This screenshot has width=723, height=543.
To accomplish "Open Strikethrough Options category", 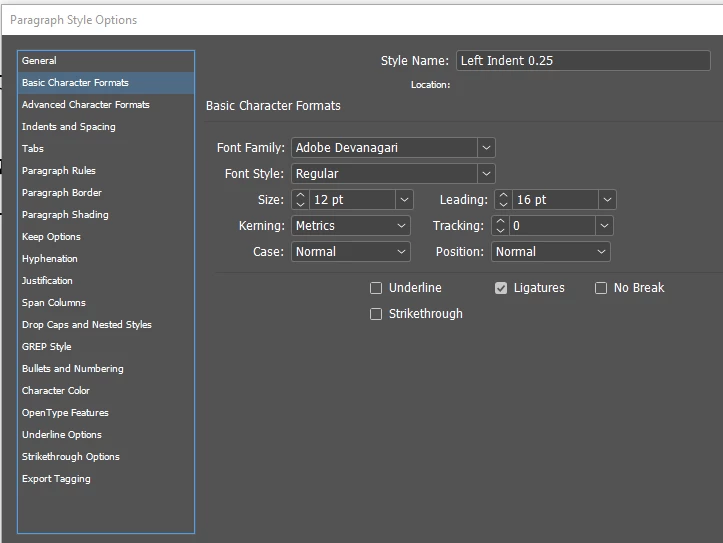I will tap(106, 457).
